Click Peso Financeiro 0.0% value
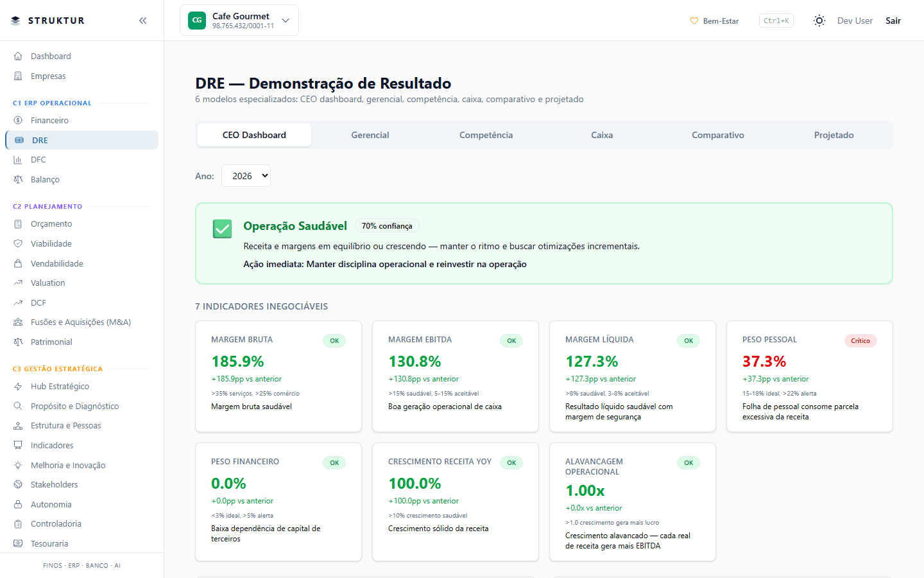 228,484
